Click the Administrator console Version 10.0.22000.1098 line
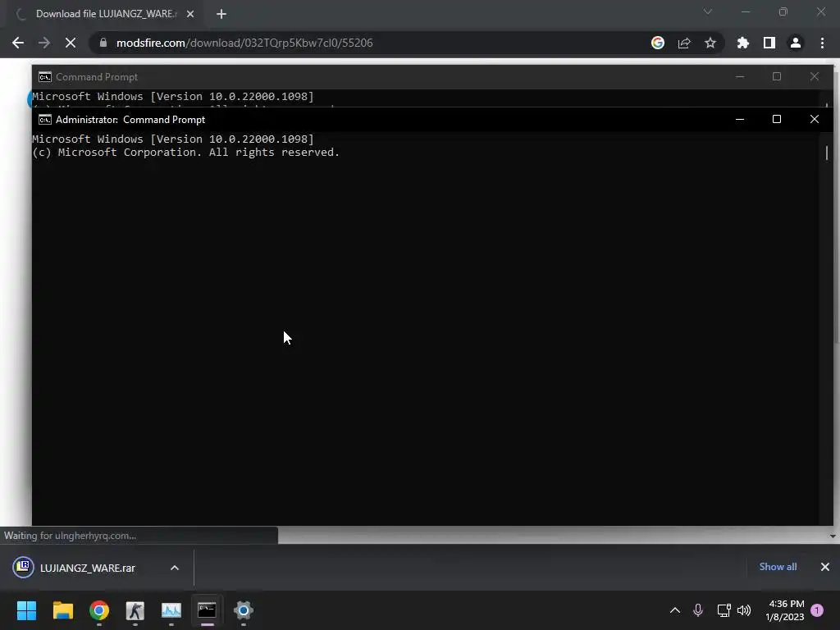The image size is (840, 630). [x=173, y=139]
